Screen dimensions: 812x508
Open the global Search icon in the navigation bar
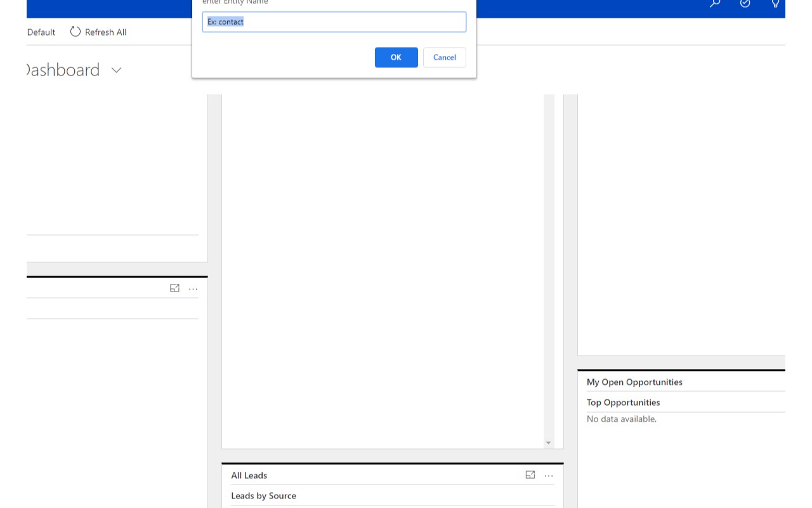pos(714,4)
